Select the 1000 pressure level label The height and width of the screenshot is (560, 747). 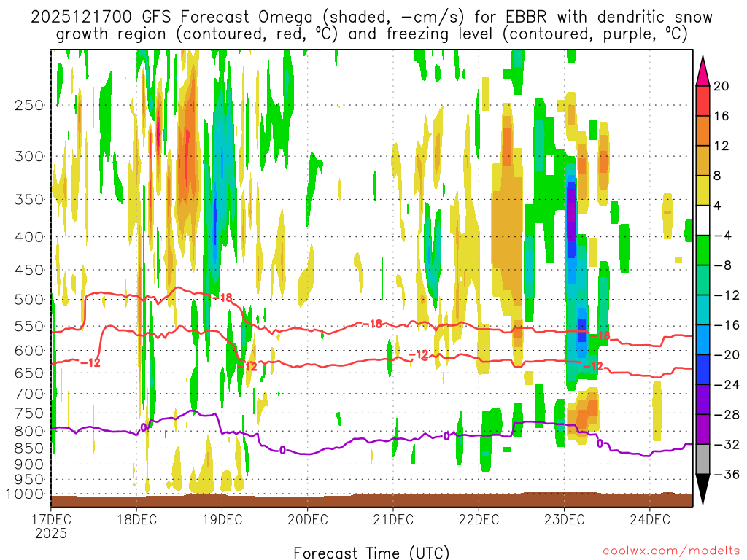(26, 494)
